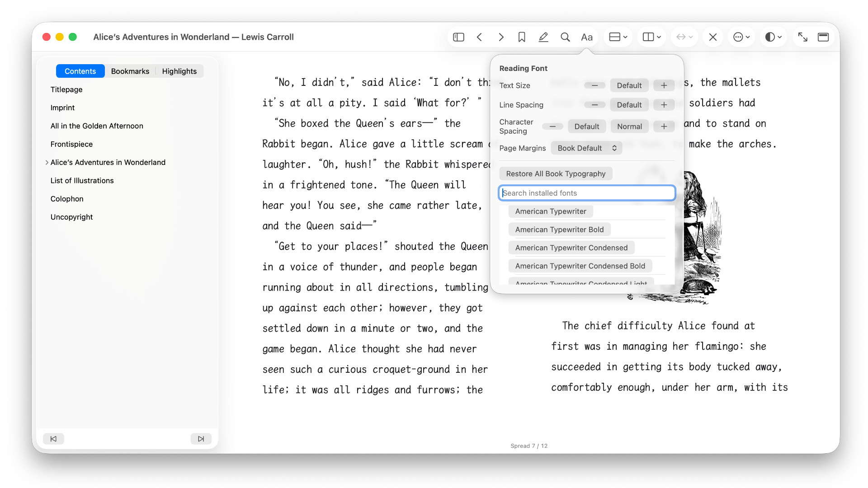This screenshot has height=488, width=868.
Task: Open search magnifier in toolbar
Action: coord(565,37)
